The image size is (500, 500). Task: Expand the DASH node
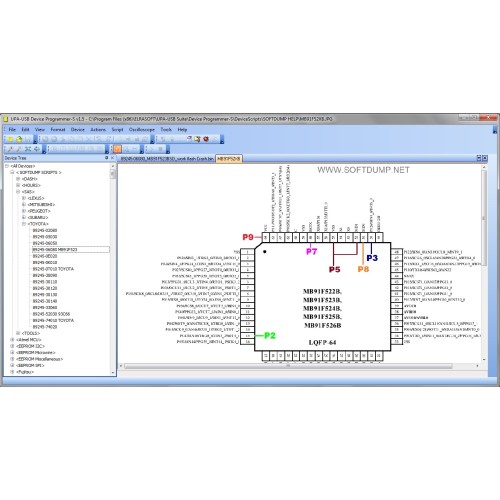tap(18, 179)
